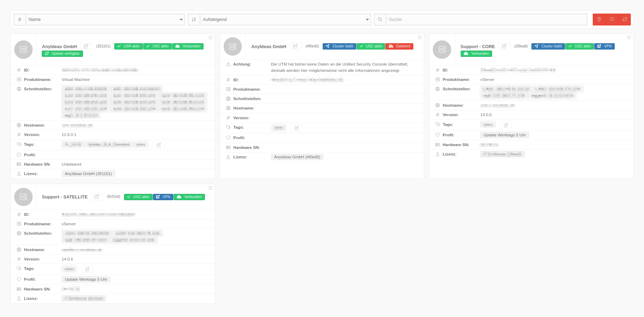
Task: Switch to list view using red toolbar icon
Action: pos(612,20)
